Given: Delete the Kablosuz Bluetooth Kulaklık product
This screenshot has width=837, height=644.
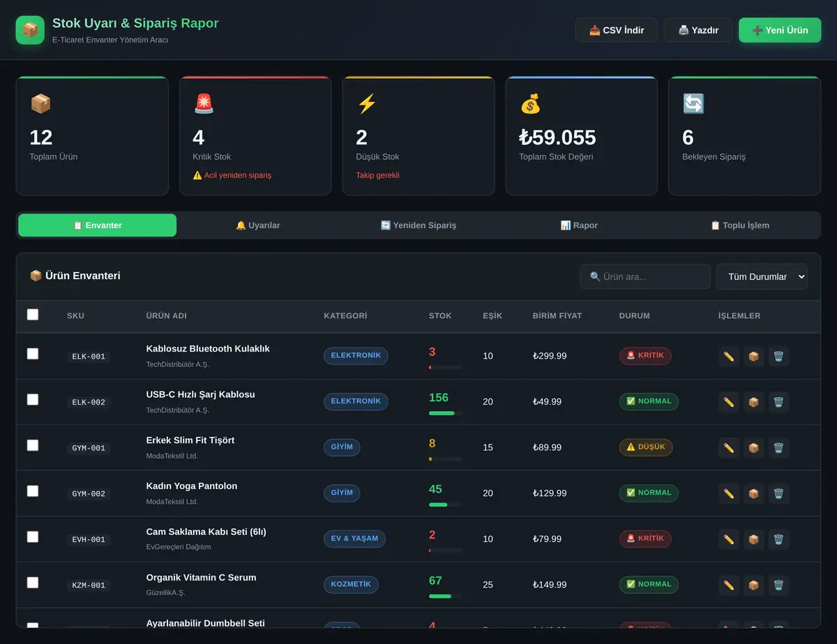Looking at the screenshot, I should (x=779, y=356).
